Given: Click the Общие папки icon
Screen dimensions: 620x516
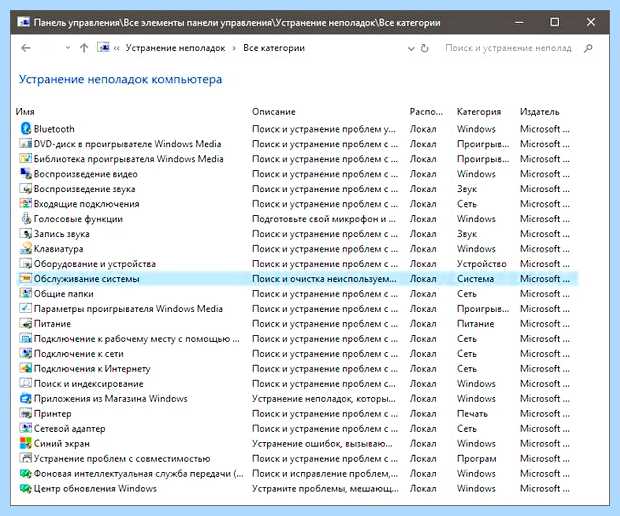Looking at the screenshot, I should point(26,293).
